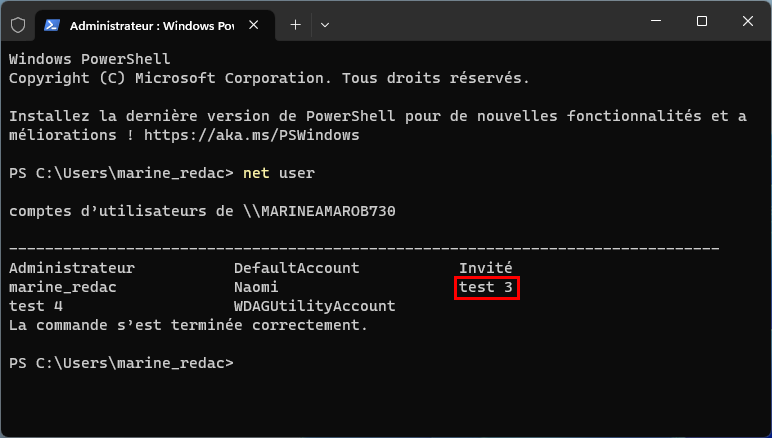This screenshot has width=772, height=438.
Task: Minimize the terminal window
Action: point(656,21)
